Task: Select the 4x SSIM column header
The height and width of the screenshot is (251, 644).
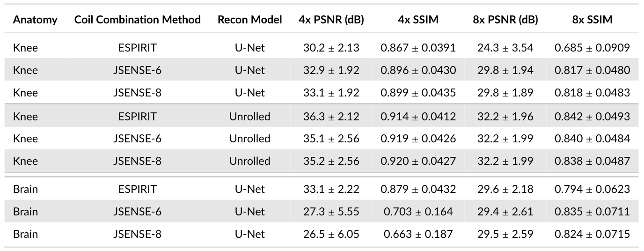Action: pos(418,20)
